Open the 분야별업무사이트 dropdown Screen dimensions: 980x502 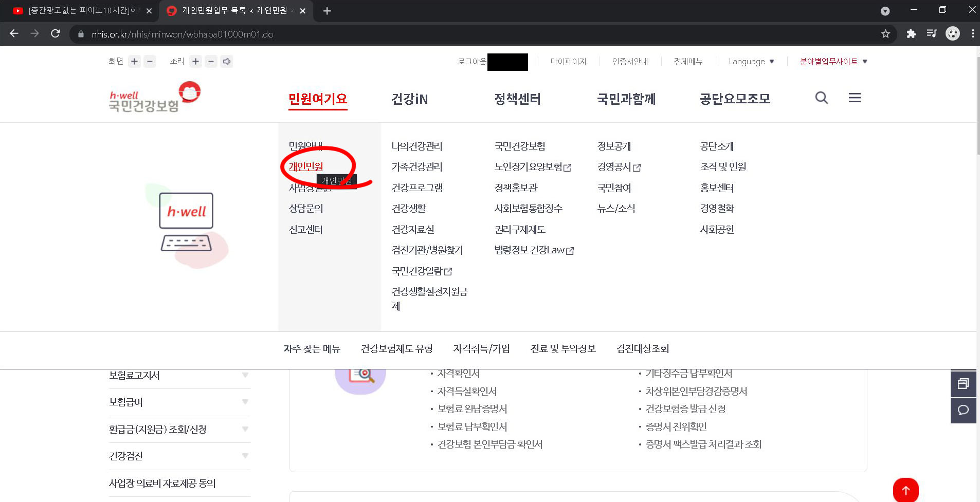pos(833,62)
